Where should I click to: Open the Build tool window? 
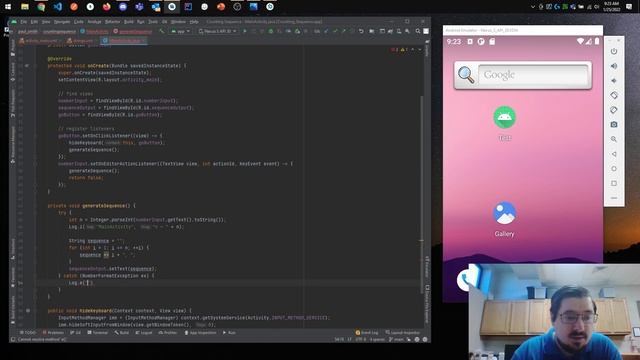(x=122, y=333)
